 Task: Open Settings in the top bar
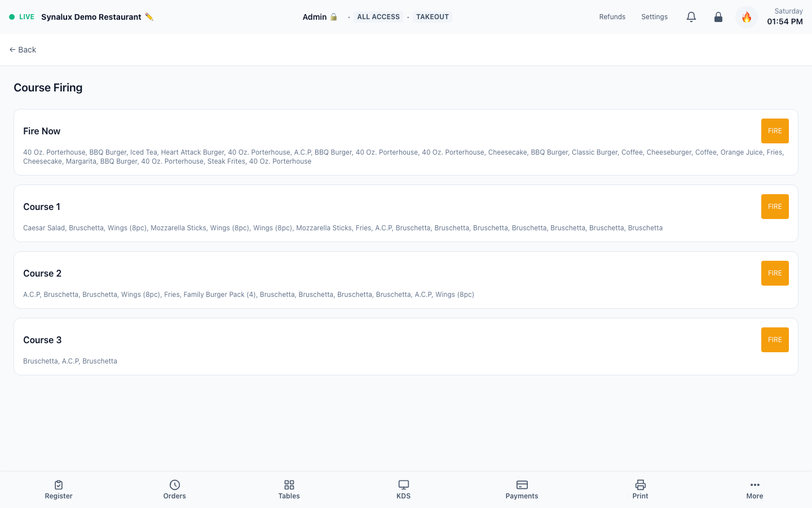tap(655, 17)
